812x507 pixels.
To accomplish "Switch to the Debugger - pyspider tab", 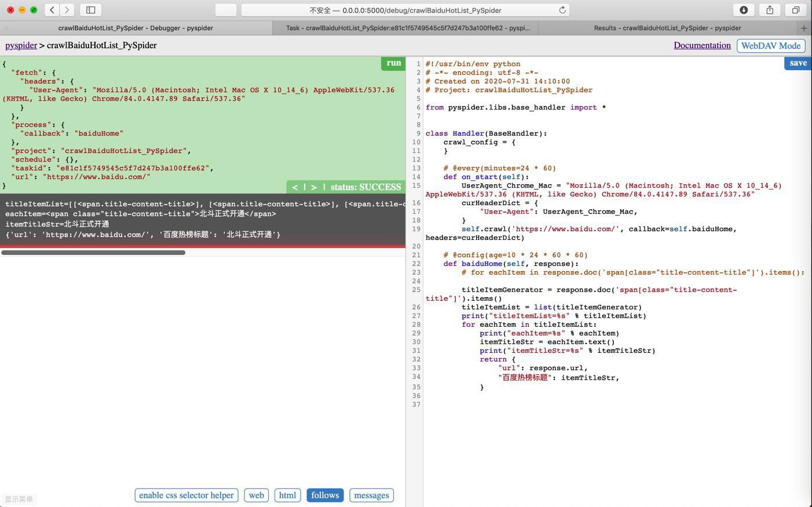I will click(x=136, y=28).
